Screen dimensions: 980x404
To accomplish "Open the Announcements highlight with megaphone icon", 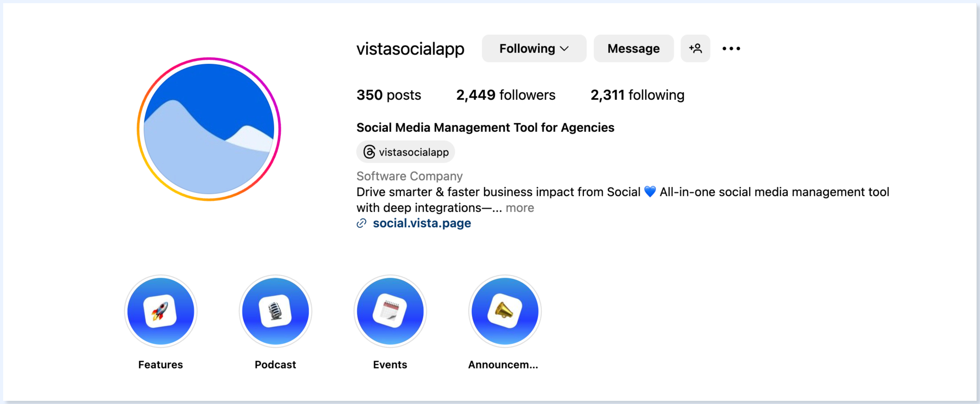I will pos(505,311).
